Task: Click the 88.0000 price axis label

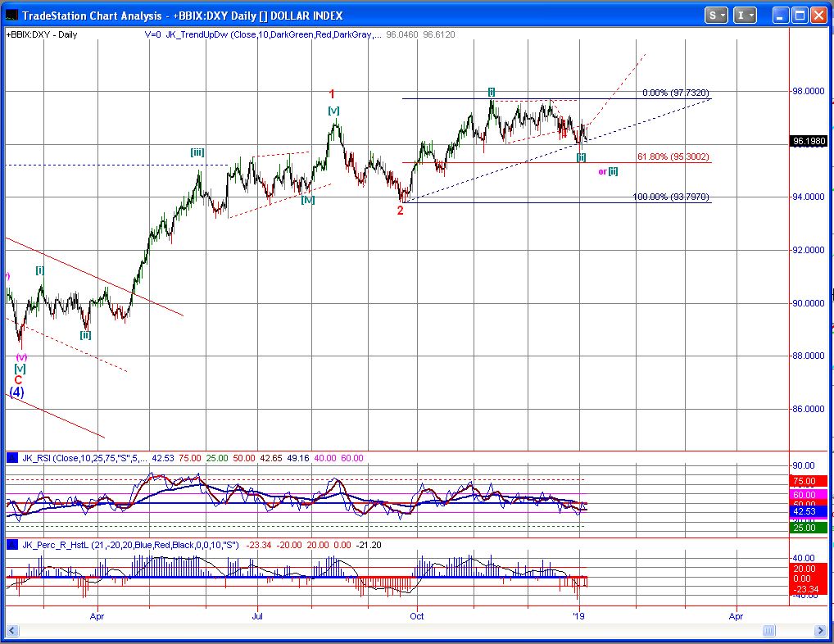Action: click(809, 356)
